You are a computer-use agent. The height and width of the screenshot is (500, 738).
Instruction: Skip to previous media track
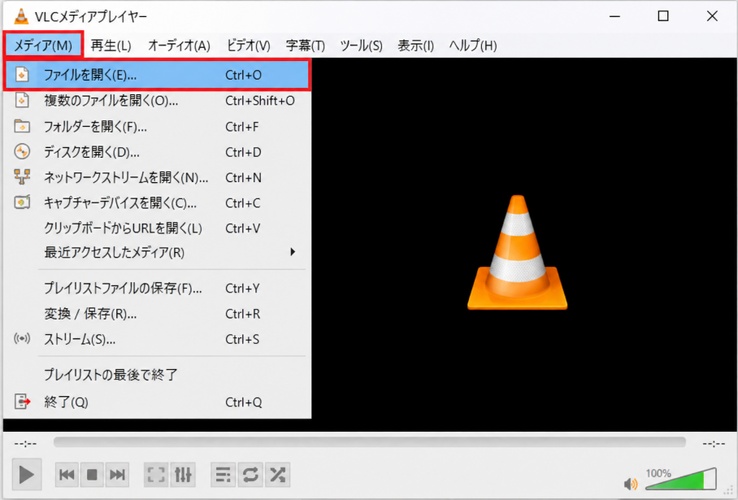pos(67,475)
